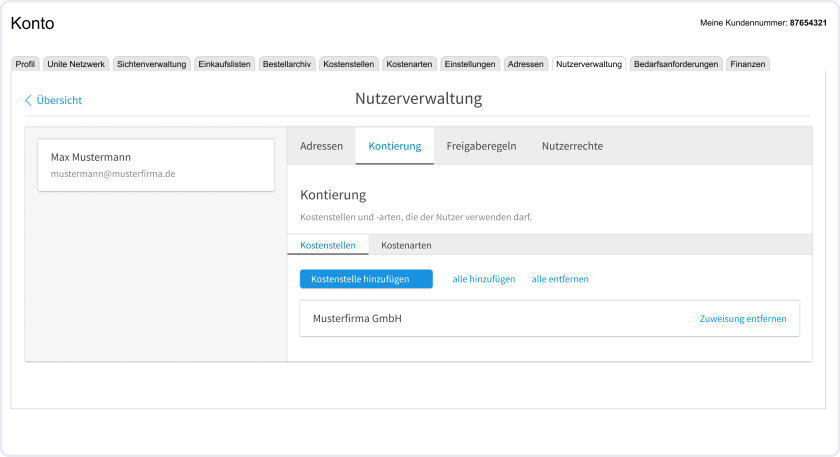Open the Profil tab
Image resolution: width=840 pixels, height=457 pixels.
point(26,64)
